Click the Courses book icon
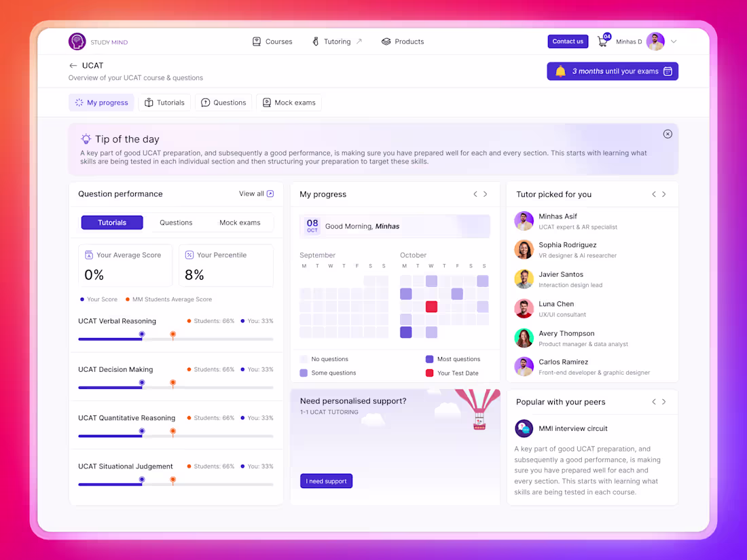This screenshot has width=747, height=560. pos(255,41)
